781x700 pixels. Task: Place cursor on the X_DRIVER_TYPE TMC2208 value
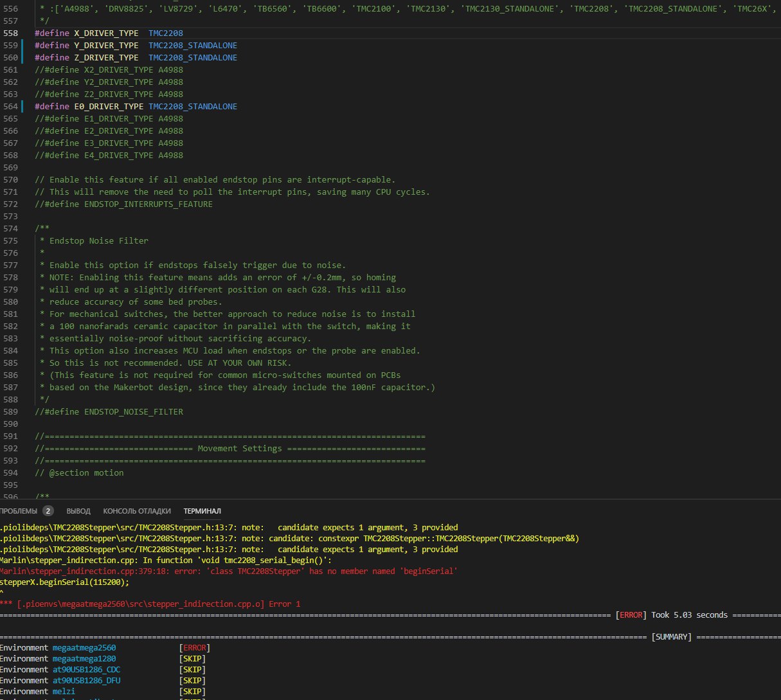point(165,33)
